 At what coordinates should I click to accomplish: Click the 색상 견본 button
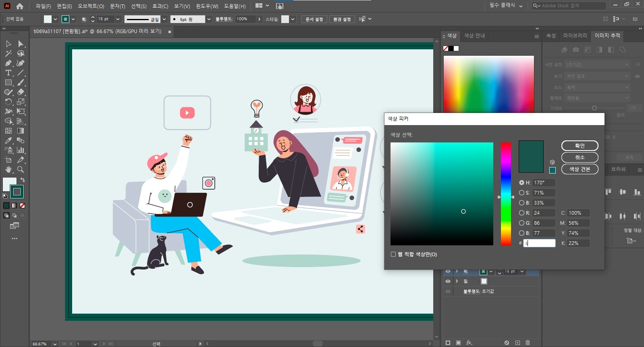tap(580, 169)
